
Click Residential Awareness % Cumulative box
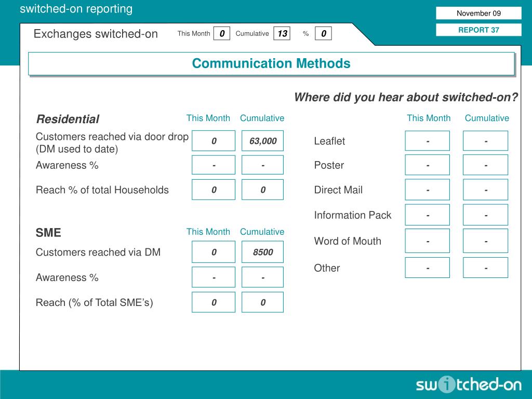pyautogui.click(x=262, y=165)
